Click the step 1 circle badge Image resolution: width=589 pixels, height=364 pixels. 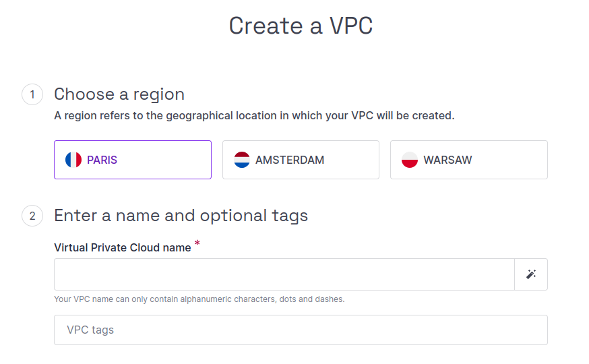[x=32, y=94]
